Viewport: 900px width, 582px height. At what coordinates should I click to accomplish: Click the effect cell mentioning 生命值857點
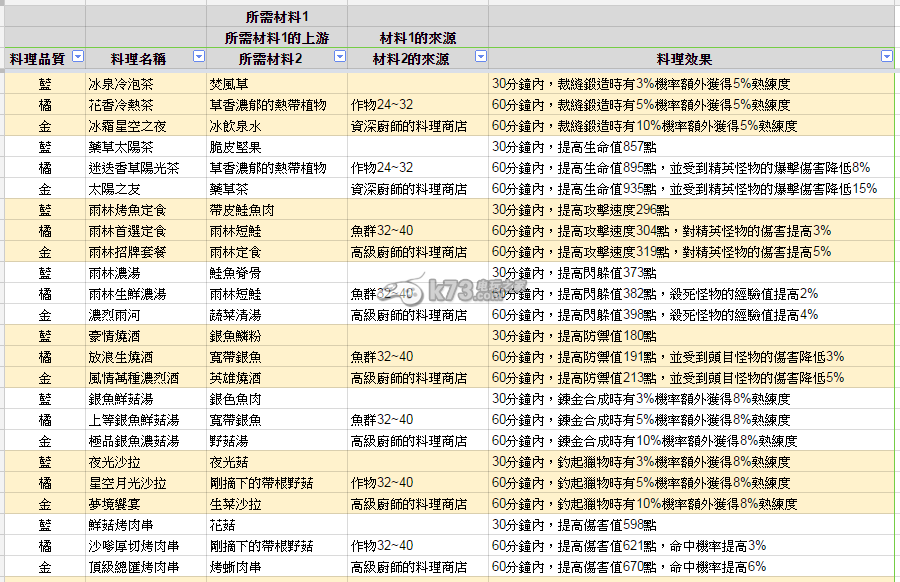pyautogui.click(x=574, y=147)
